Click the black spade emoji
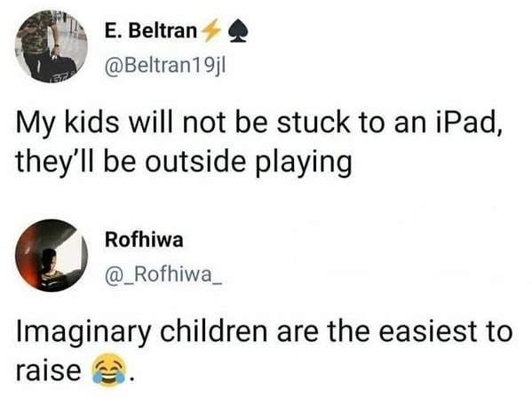The width and height of the screenshot is (532, 398). (x=239, y=32)
